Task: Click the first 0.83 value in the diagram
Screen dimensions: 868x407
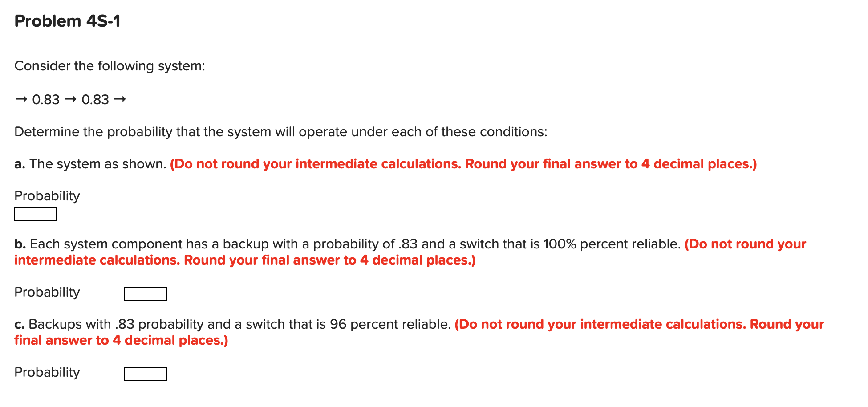Action: pyautogui.click(x=46, y=99)
